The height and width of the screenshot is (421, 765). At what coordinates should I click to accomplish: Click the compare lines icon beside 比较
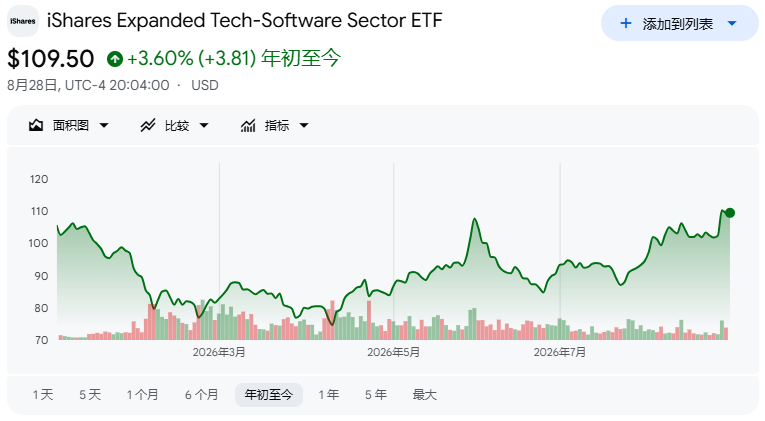click(x=148, y=125)
